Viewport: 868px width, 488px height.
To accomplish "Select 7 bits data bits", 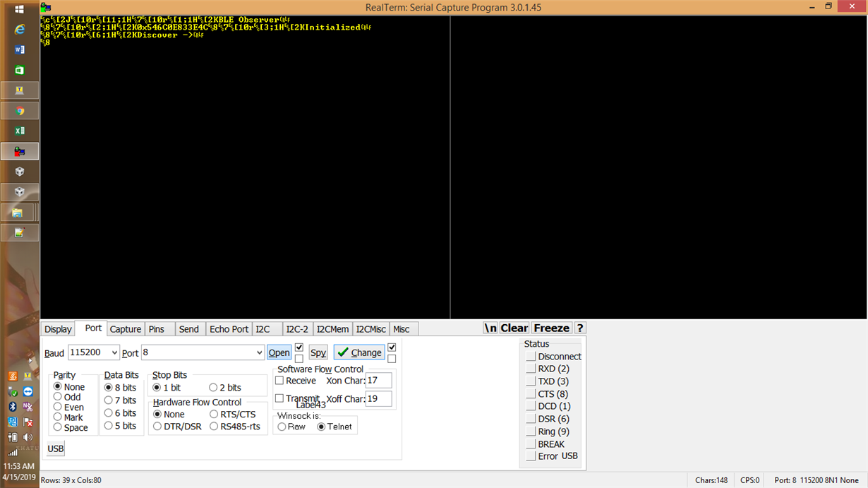I will click(x=120, y=400).
